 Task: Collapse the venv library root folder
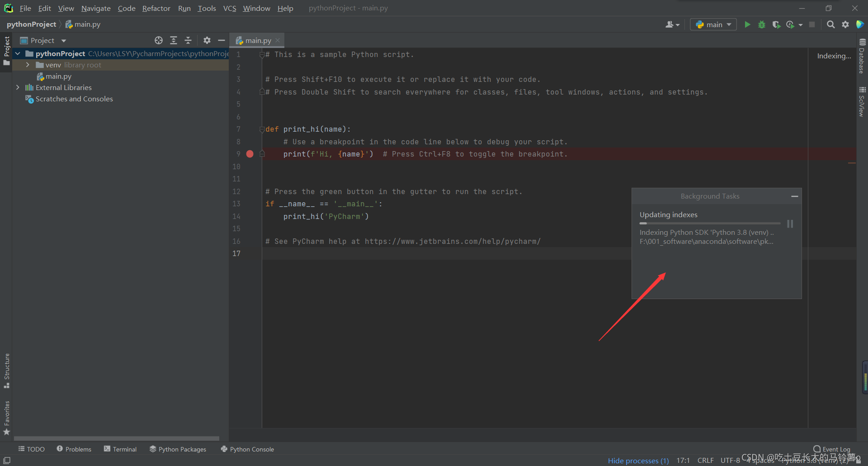click(x=28, y=65)
